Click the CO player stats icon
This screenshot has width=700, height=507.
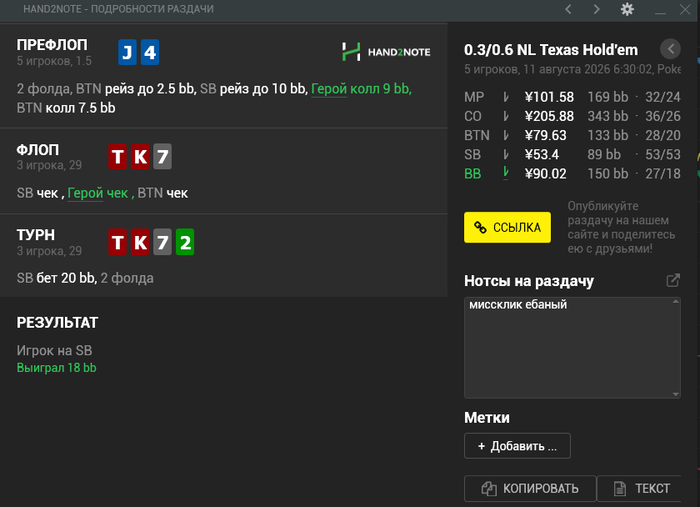[x=506, y=116]
